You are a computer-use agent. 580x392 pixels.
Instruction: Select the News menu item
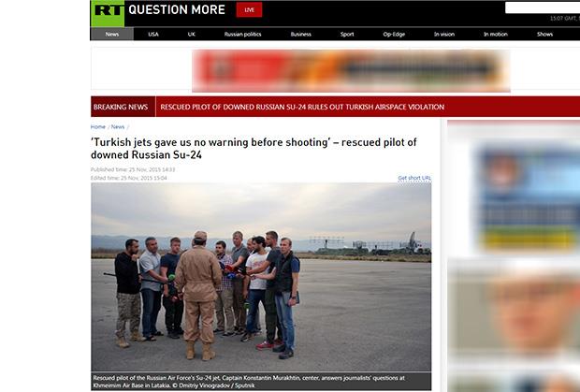(112, 34)
